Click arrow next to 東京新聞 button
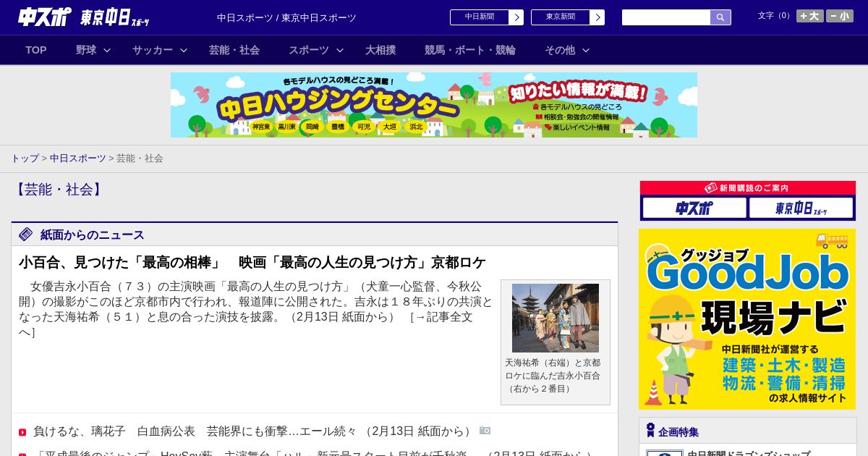Viewport: 868px width, 456px height. coord(597,17)
